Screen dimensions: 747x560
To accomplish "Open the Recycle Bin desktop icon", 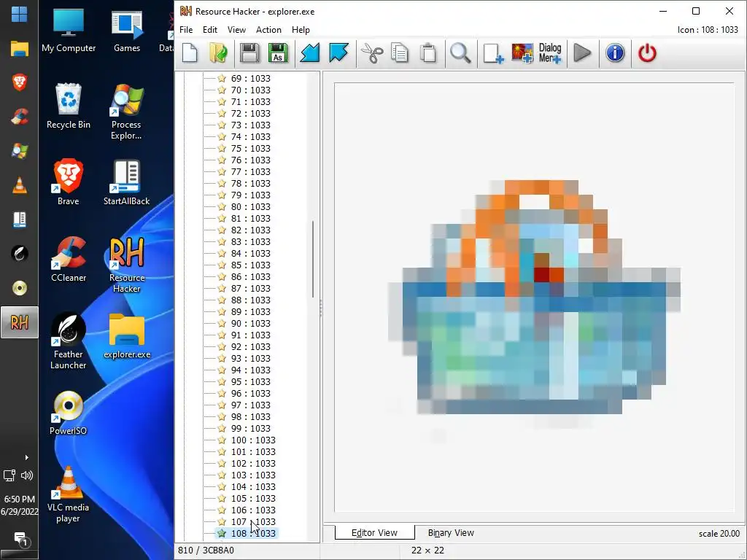I will 68,106.
